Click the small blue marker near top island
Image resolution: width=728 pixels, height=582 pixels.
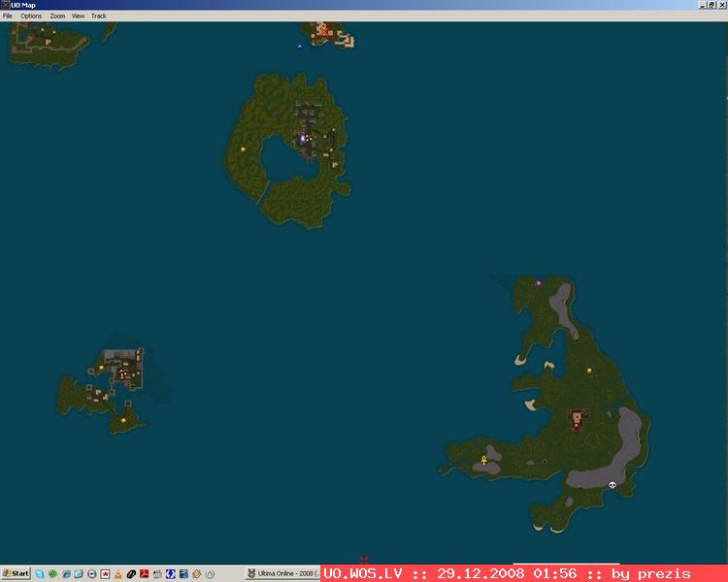(x=300, y=47)
